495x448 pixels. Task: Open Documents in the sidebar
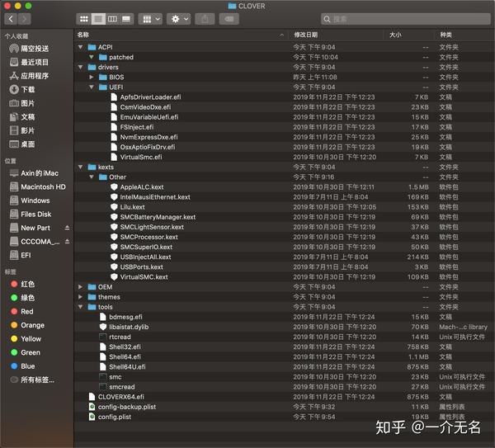(22, 117)
